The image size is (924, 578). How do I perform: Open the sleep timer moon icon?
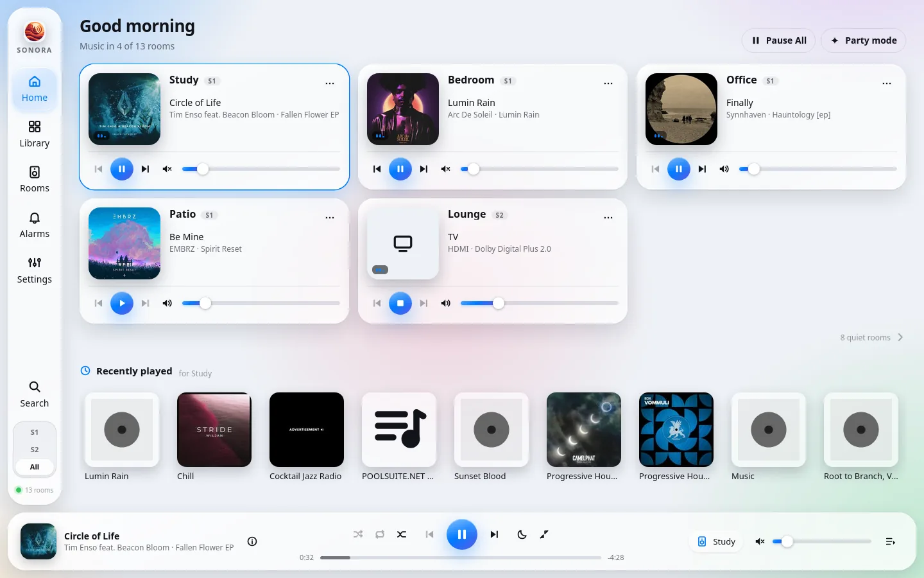click(522, 534)
